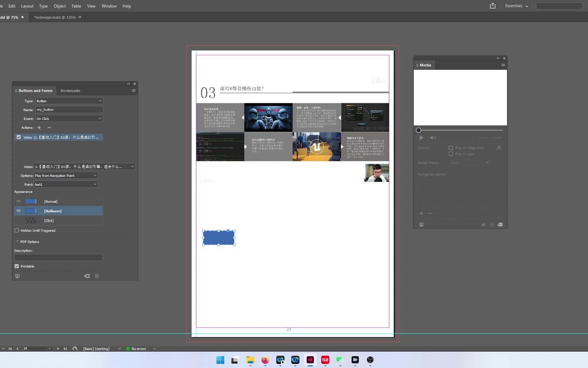The height and width of the screenshot is (368, 588).
Task: Click the Place Video from URL globe icon
Action: [483, 225]
